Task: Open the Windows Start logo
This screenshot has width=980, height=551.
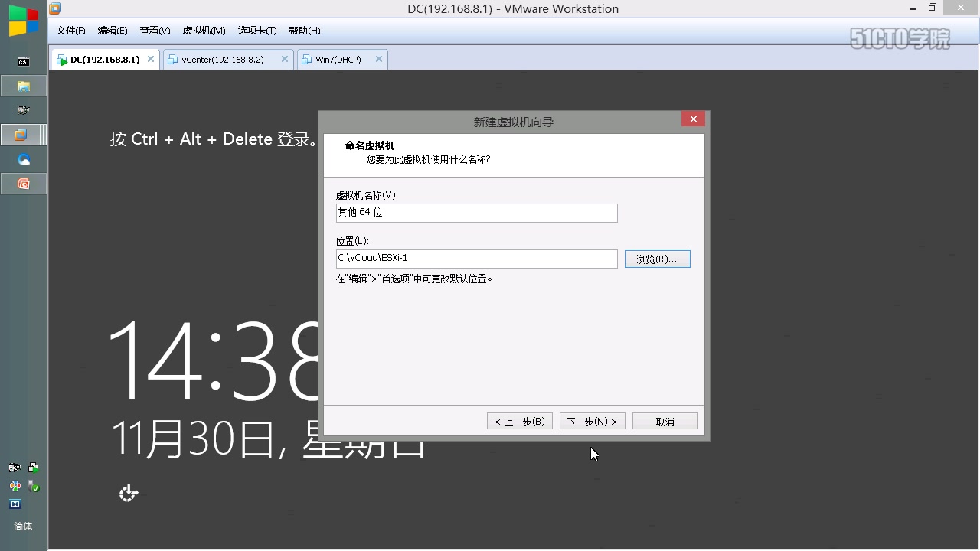Action: click(23, 21)
